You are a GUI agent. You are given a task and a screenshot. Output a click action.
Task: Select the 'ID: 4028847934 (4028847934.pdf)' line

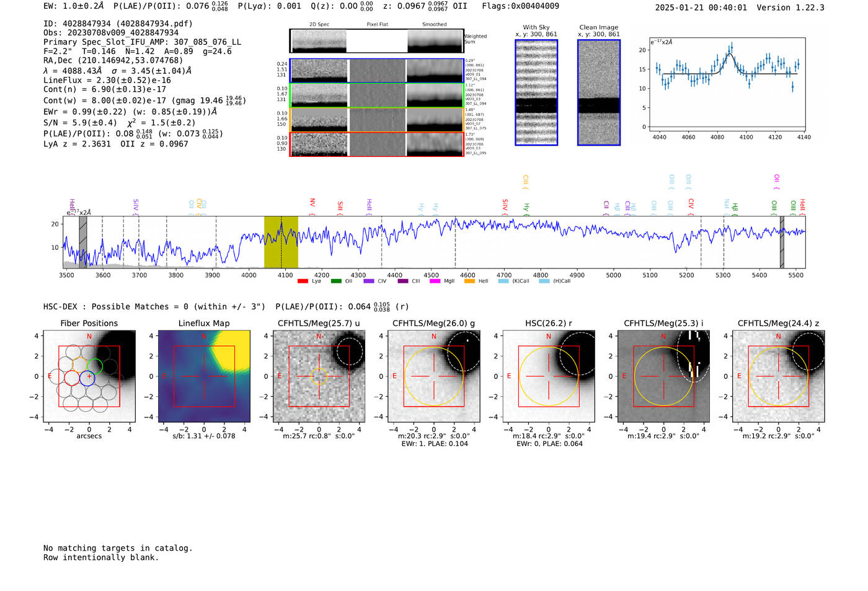118,24
